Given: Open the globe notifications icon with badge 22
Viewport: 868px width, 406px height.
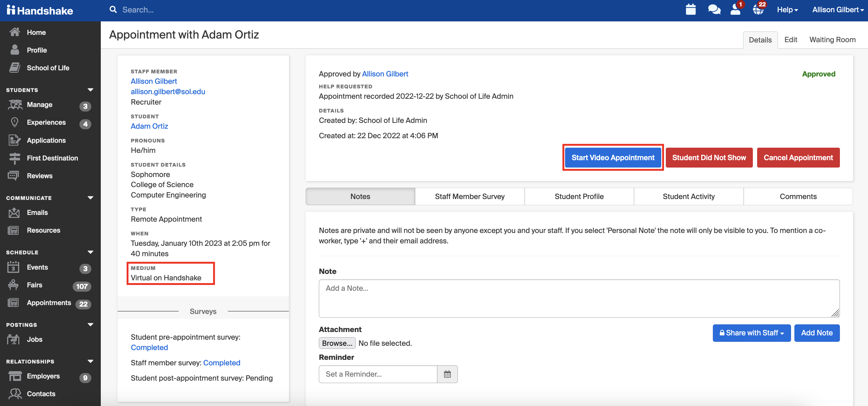Looking at the screenshot, I should [758, 9].
